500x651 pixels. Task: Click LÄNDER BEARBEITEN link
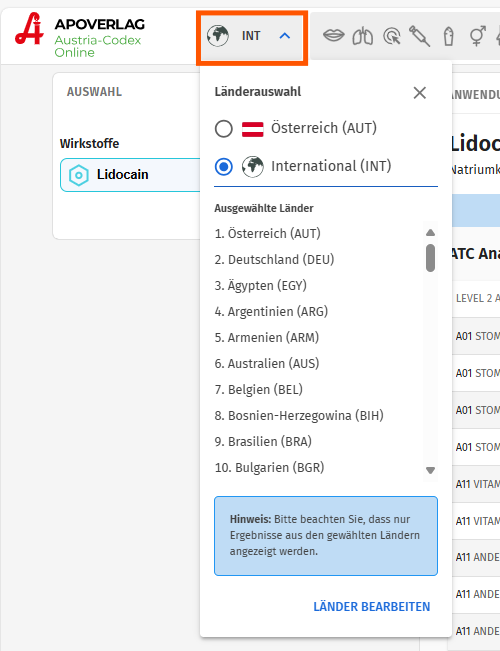coord(372,607)
